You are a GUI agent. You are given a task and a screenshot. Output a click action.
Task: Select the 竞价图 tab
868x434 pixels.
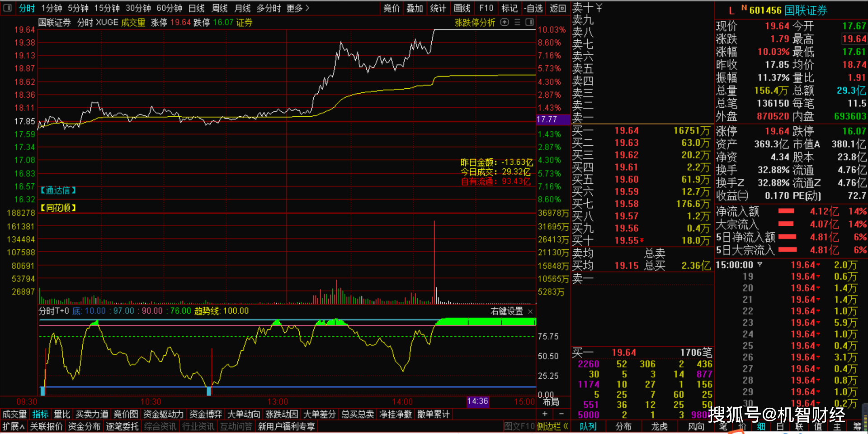coord(126,414)
